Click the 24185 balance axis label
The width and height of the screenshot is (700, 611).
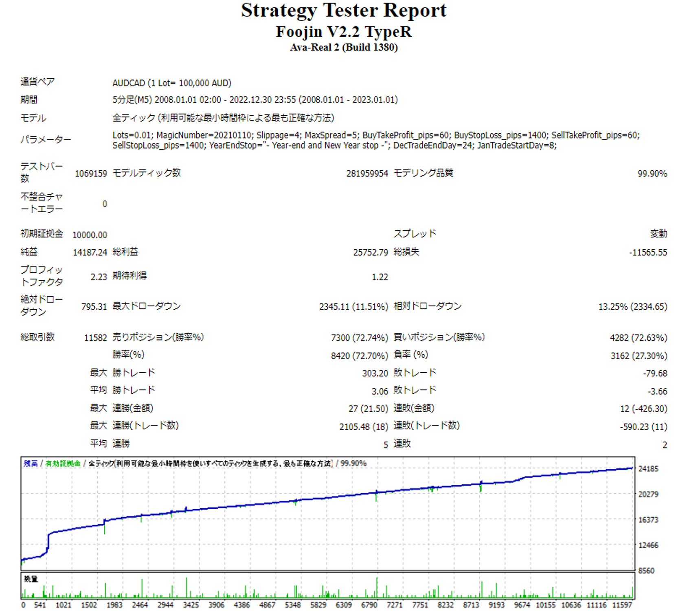(648, 469)
